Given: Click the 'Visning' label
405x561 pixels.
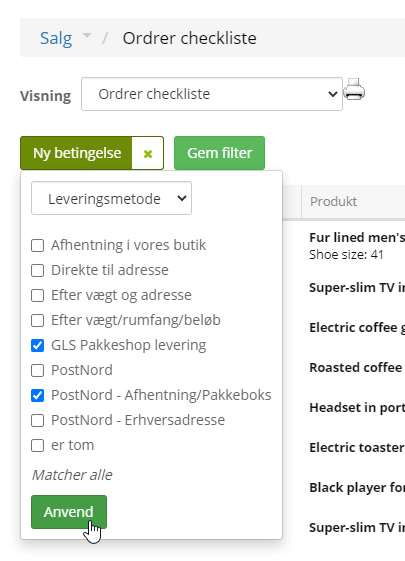Looking at the screenshot, I should 45,96.
